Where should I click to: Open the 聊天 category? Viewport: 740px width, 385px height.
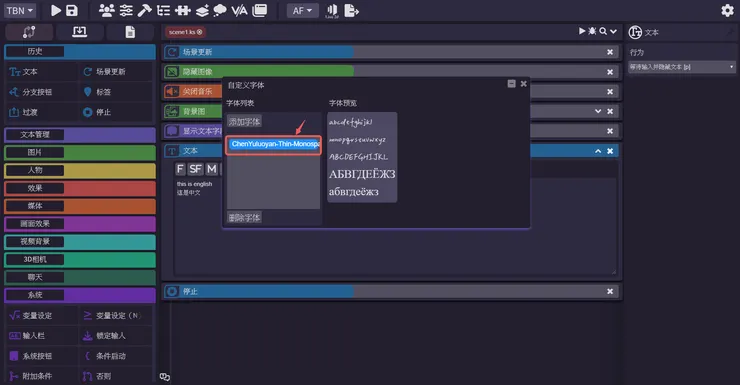[80, 277]
